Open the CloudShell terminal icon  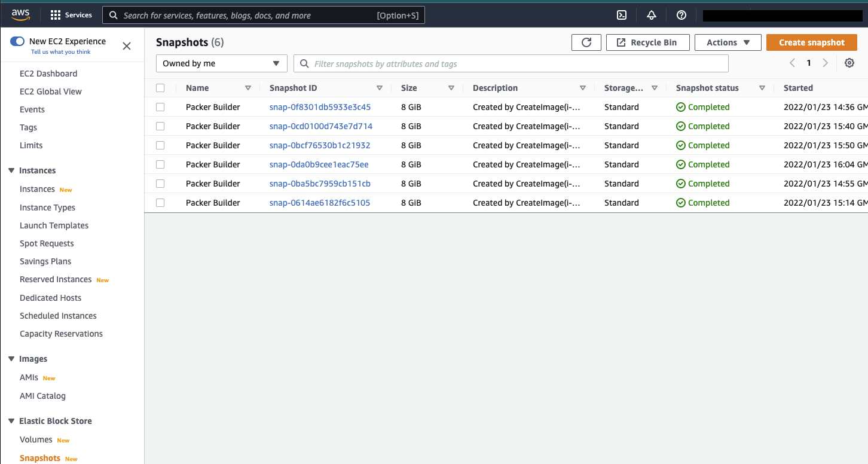pyautogui.click(x=622, y=16)
